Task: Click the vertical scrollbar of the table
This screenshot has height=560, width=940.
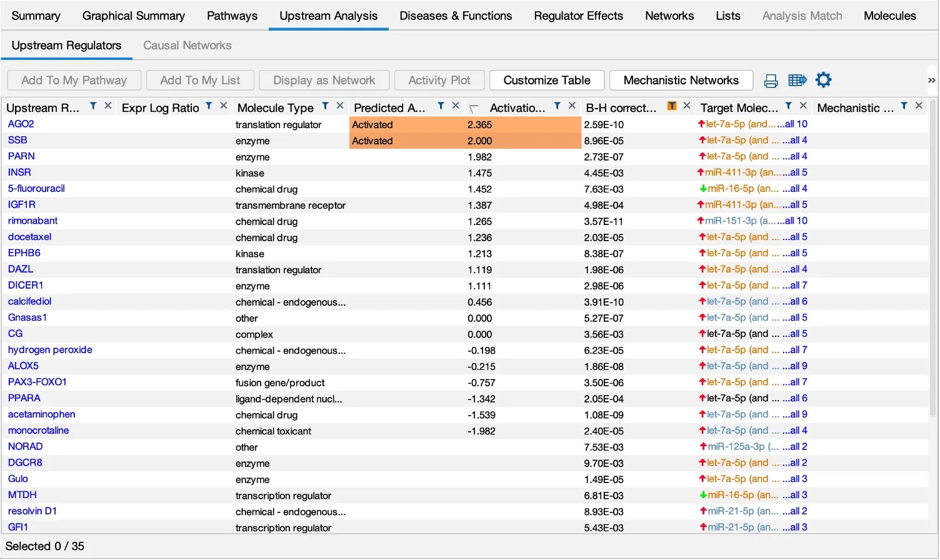Action: tap(932, 250)
